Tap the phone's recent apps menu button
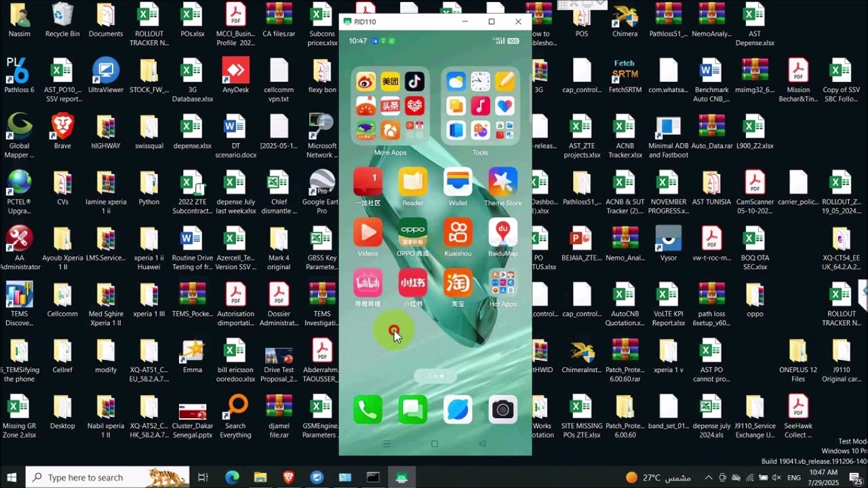This screenshot has width=868, height=488. pos(387,444)
